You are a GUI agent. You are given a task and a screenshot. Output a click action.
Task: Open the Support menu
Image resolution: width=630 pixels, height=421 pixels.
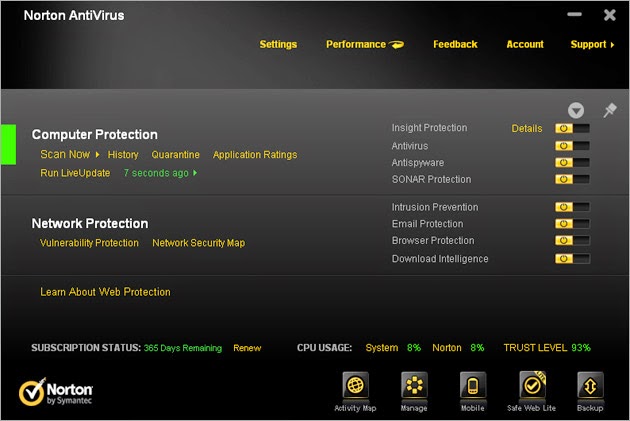pyautogui.click(x=588, y=44)
